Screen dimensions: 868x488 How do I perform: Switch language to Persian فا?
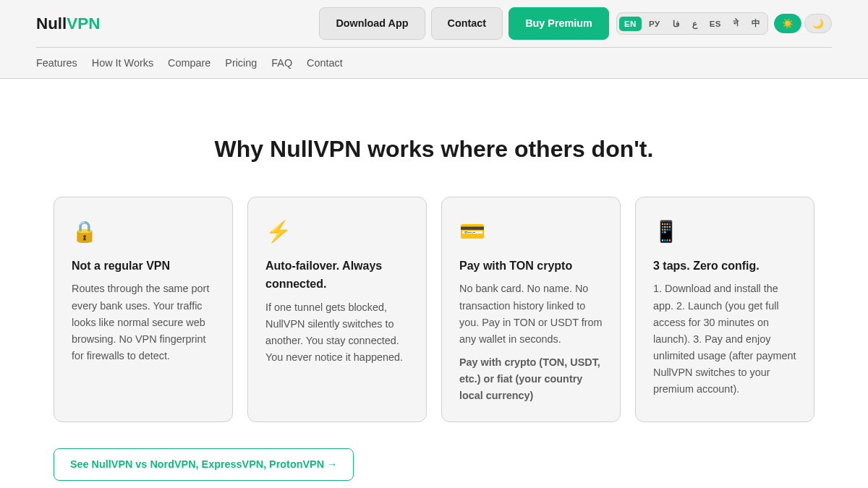676,24
